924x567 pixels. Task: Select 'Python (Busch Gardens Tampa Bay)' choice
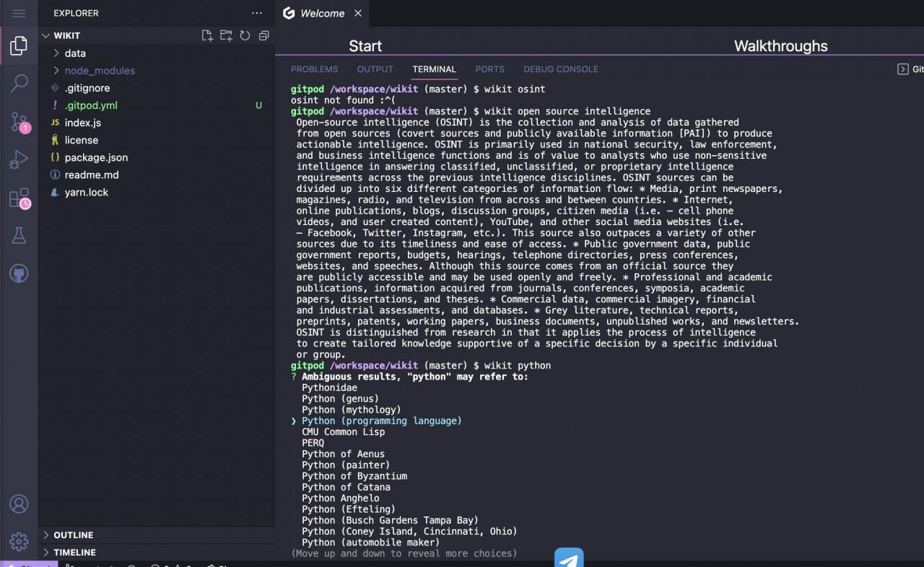390,520
